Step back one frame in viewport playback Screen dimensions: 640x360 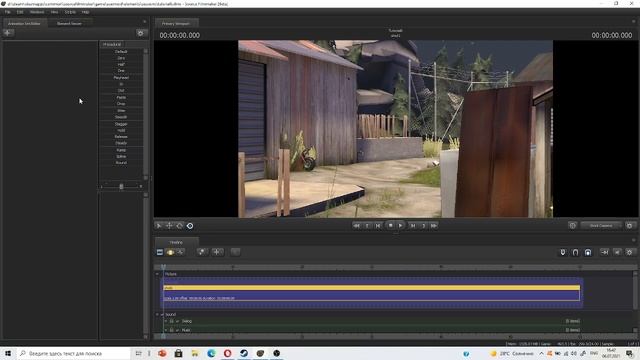click(x=378, y=226)
